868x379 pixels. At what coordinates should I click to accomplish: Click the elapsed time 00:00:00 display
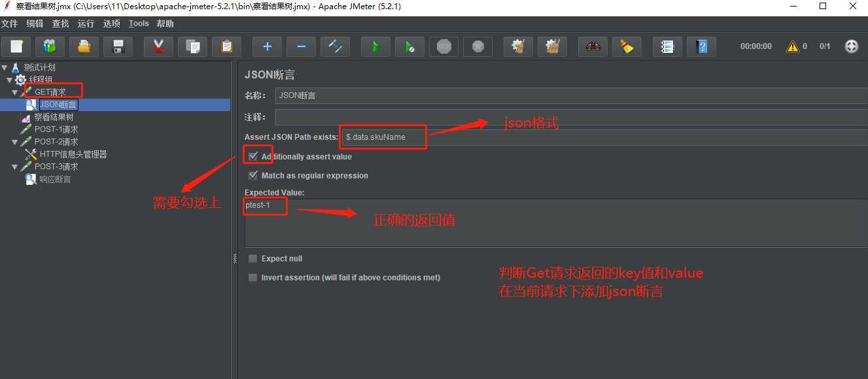(755, 46)
